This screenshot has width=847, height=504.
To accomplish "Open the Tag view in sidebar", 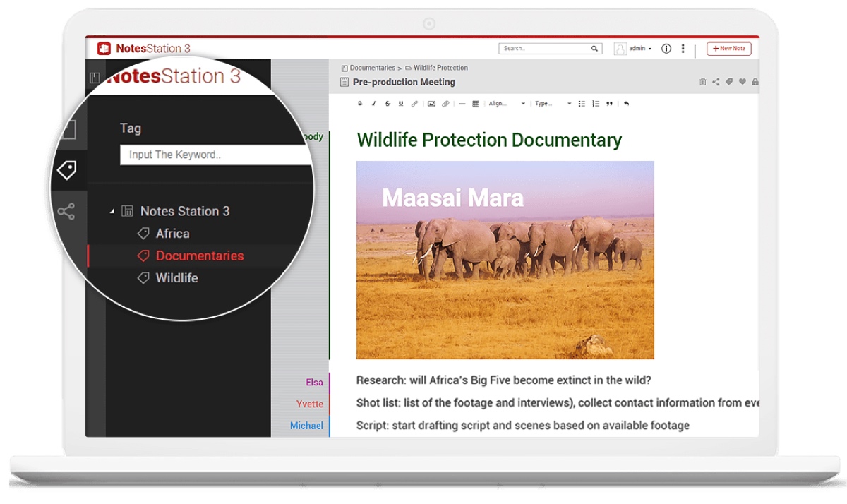I will click(x=67, y=170).
